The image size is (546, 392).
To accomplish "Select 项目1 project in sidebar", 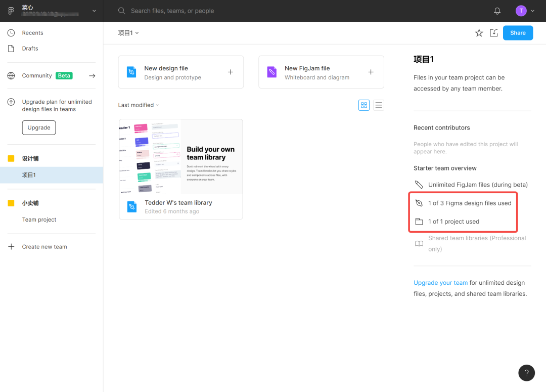I will click(x=52, y=175).
